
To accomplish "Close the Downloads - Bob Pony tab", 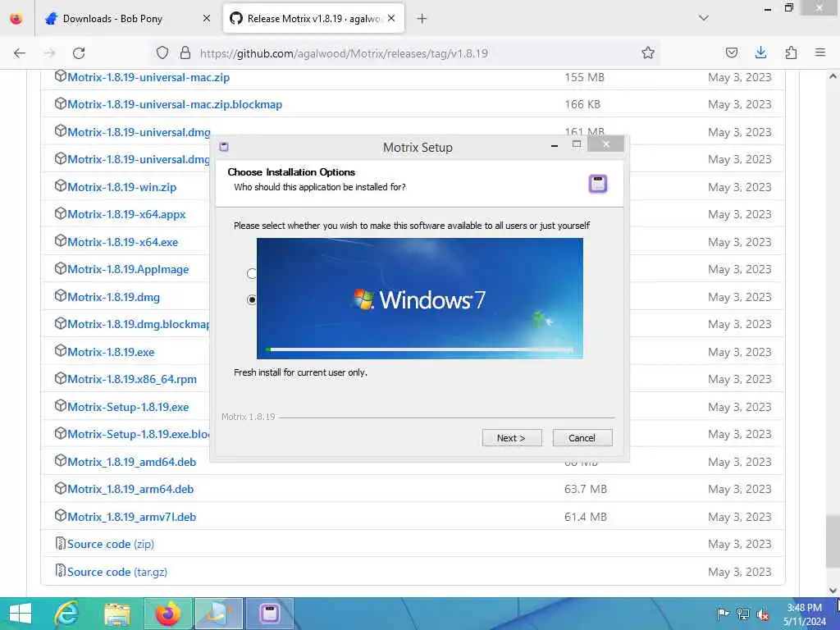I will coord(206,19).
